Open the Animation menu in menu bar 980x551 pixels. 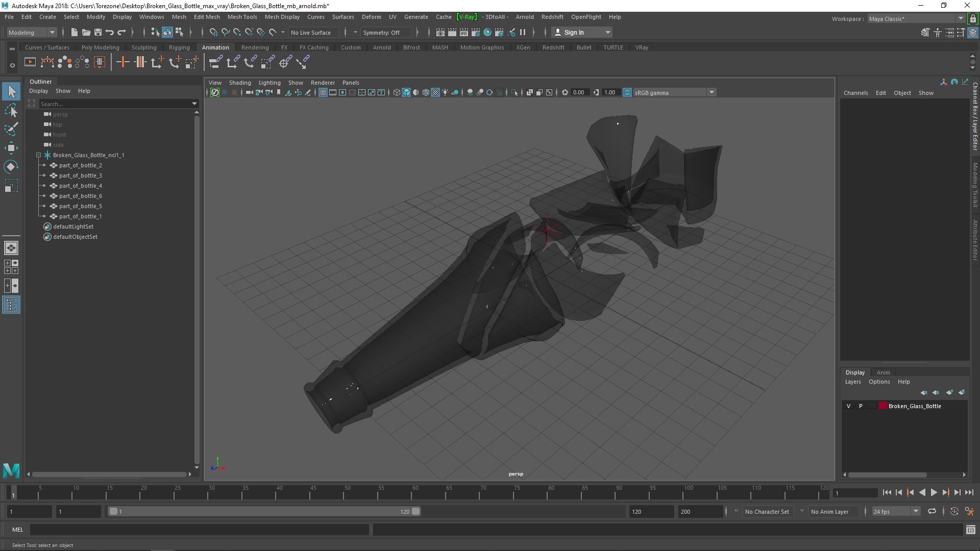[x=215, y=47]
